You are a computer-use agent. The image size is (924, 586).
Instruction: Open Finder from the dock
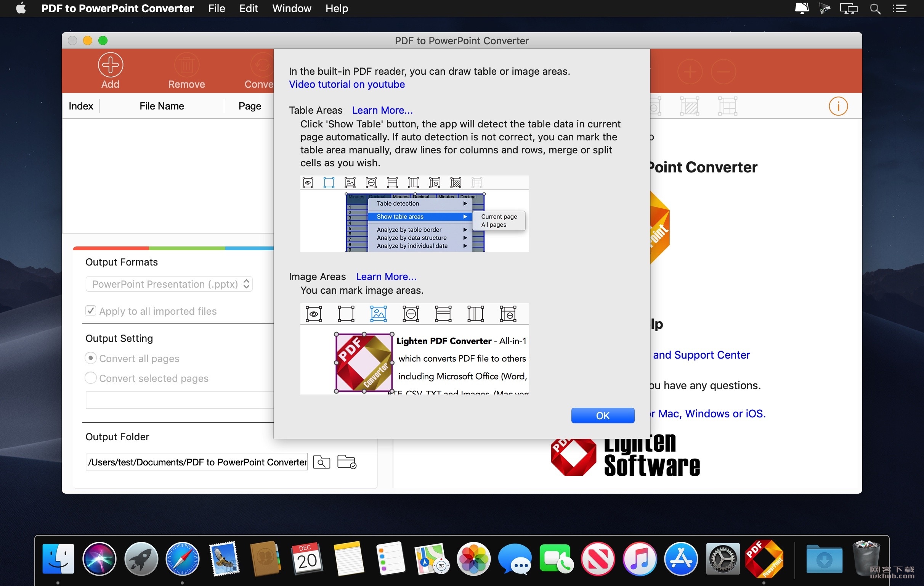click(58, 559)
